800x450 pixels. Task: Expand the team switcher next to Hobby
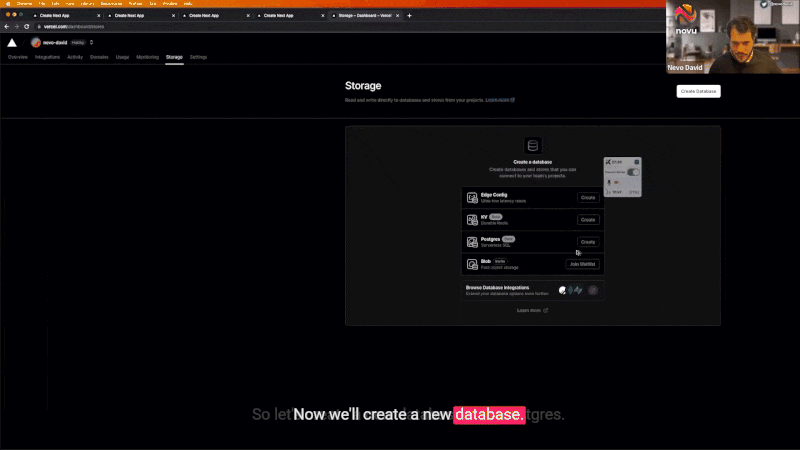tap(91, 43)
